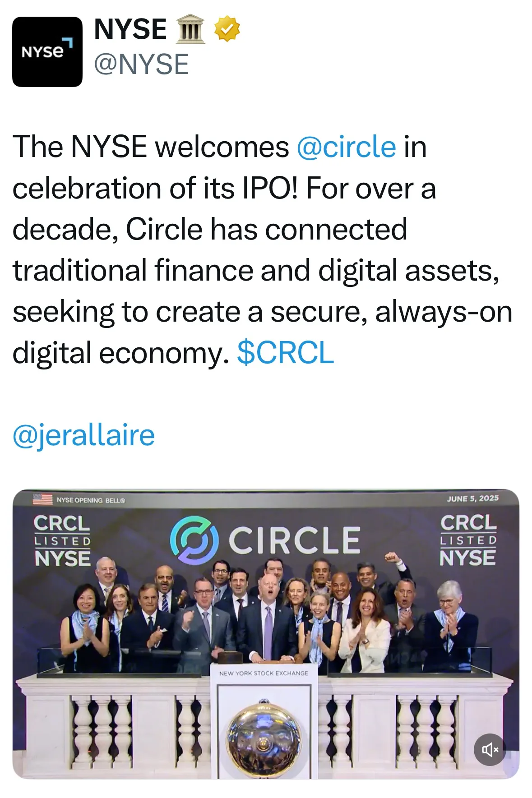
Task: Open the $CRCL cashtag link
Action: (285, 352)
